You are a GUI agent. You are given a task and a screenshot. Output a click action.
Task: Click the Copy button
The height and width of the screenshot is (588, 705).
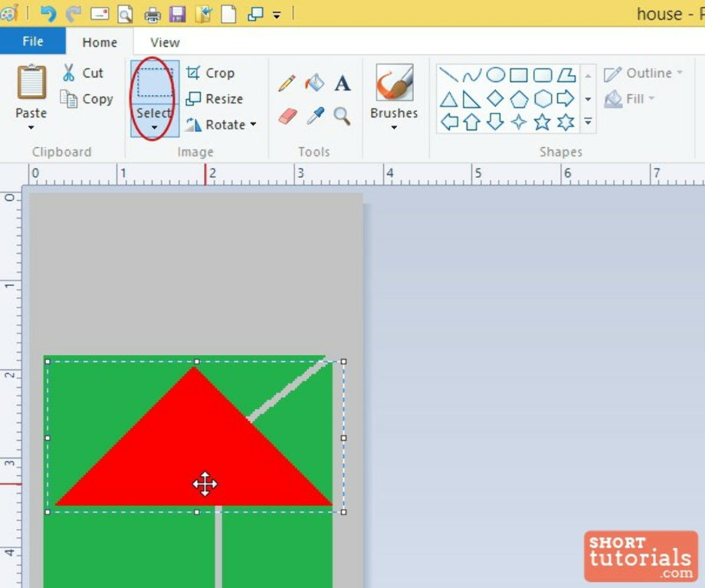[87, 99]
